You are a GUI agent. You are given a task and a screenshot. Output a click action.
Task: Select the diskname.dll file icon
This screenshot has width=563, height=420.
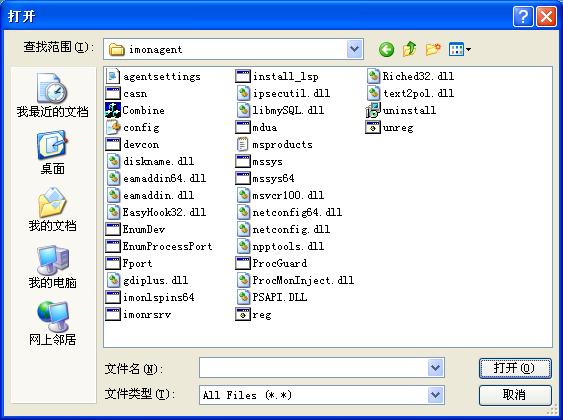113,161
